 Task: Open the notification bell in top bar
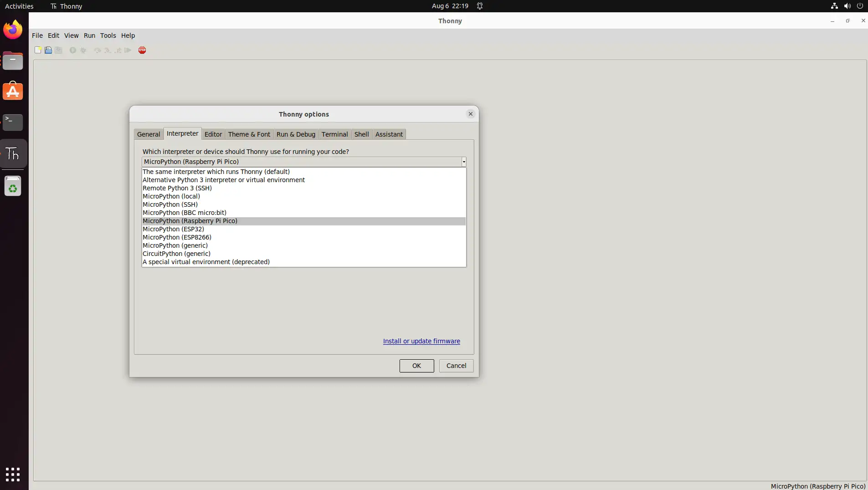pos(480,6)
